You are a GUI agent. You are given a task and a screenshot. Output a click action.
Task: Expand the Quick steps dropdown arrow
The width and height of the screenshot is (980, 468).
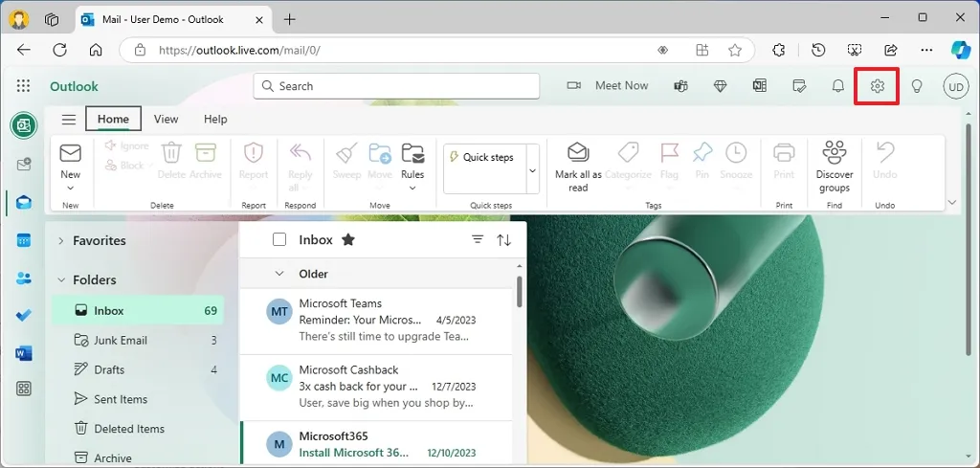(532, 170)
